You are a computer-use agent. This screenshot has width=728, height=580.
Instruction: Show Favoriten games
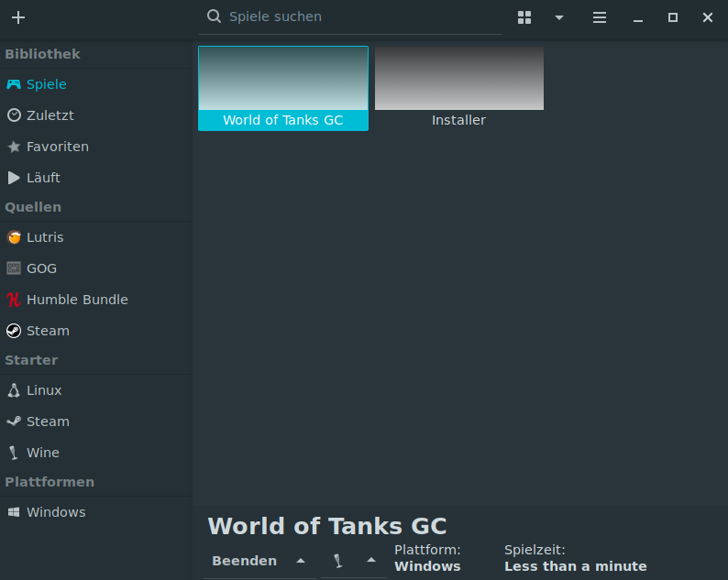pos(96,147)
